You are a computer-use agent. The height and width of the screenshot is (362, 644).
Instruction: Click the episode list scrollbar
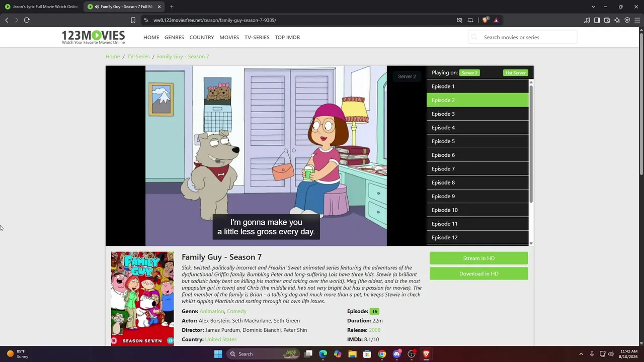point(531,145)
